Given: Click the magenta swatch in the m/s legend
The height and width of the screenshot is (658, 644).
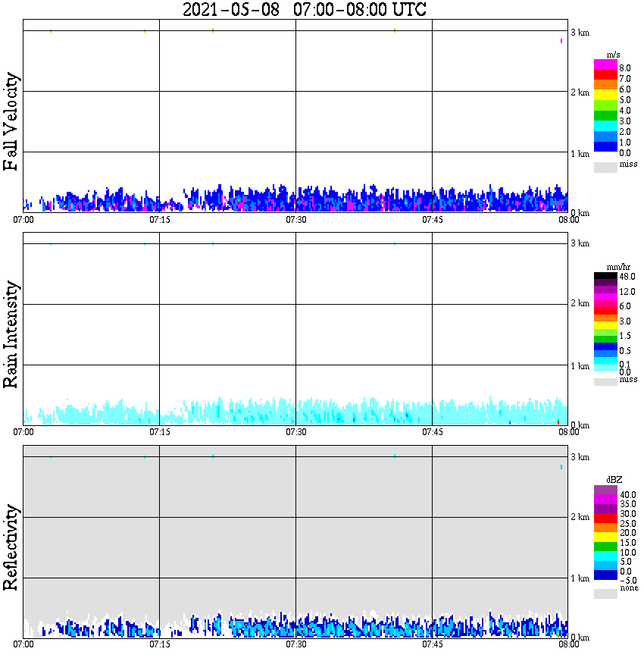Looking at the screenshot, I should 605,64.
